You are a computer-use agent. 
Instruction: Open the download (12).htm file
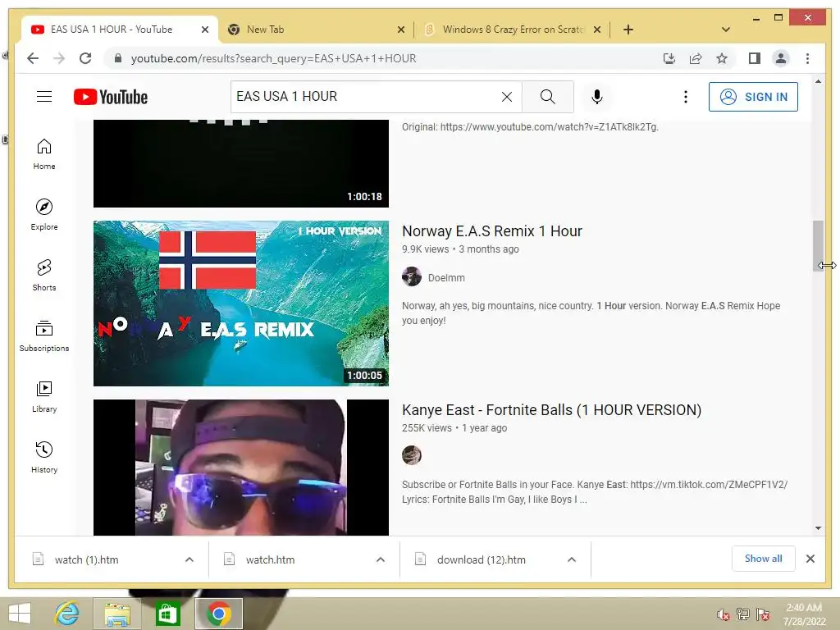481,559
